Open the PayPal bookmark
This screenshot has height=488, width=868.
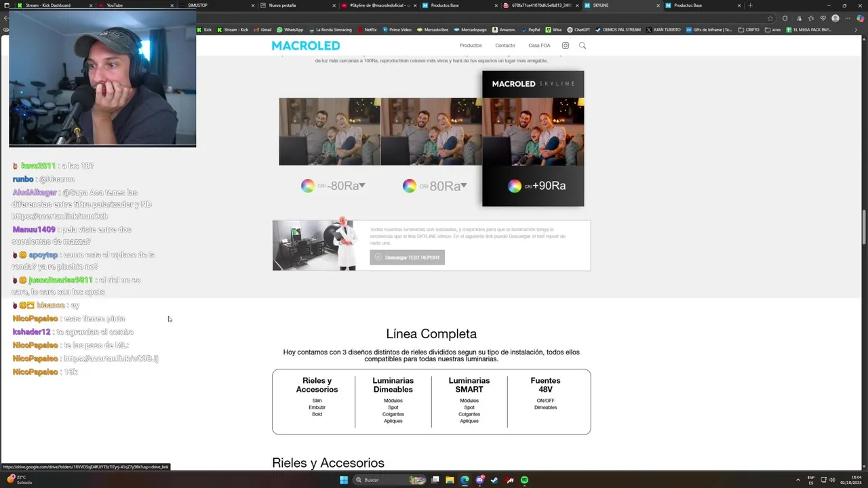click(530, 30)
